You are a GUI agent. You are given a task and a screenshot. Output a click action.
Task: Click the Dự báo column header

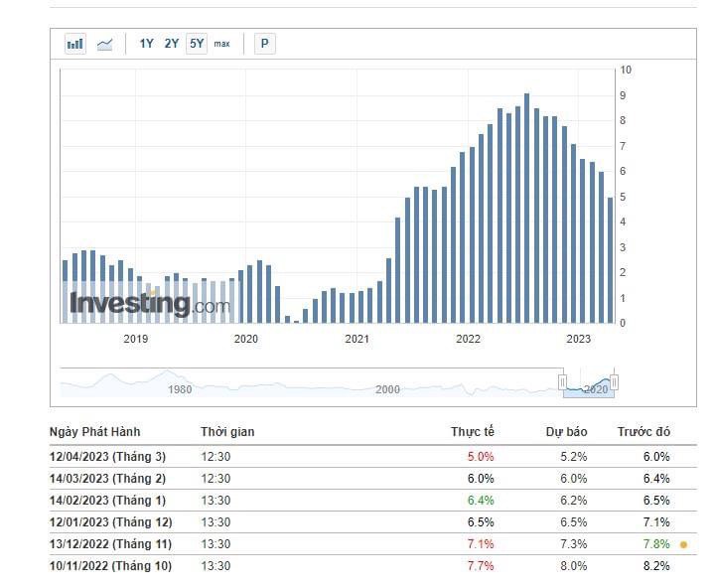point(567,432)
